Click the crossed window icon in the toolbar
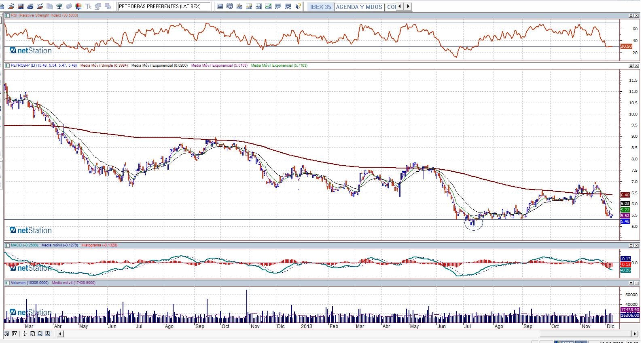 (x=288, y=6)
